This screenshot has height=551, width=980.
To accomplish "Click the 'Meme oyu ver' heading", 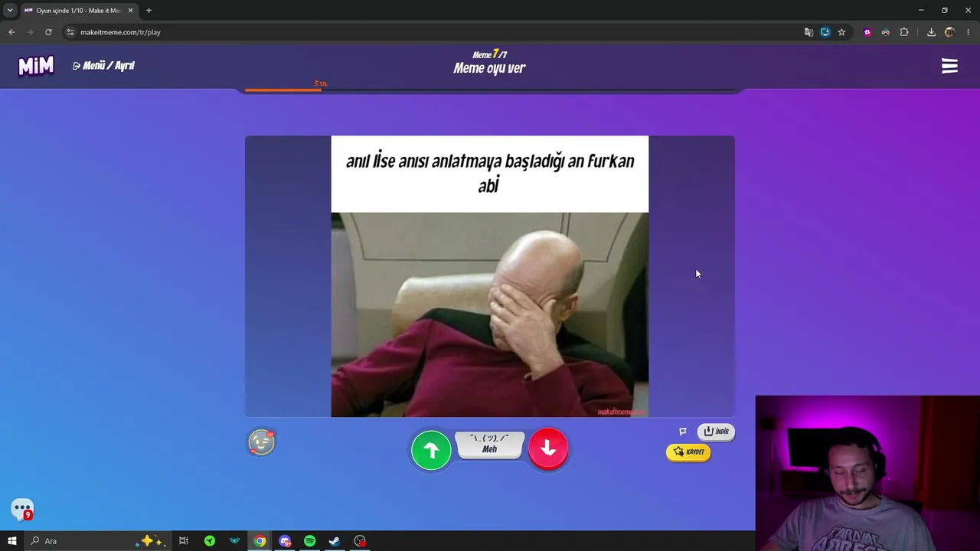I will [489, 68].
